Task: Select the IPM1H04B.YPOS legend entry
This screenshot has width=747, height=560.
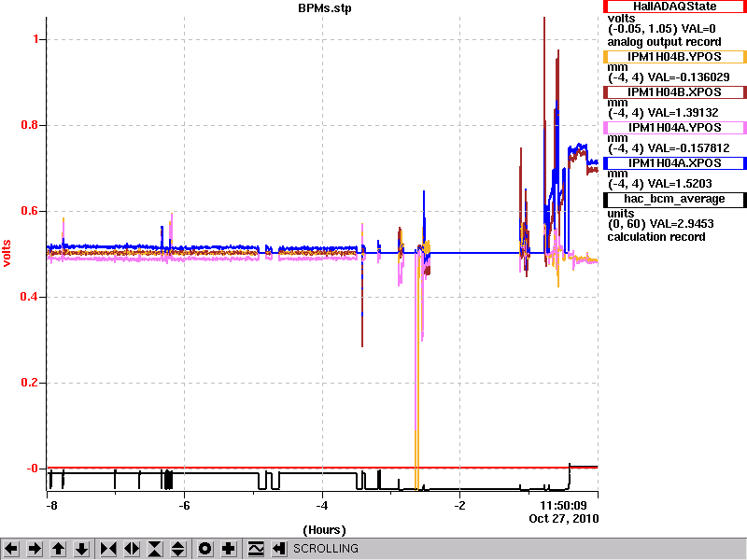Action: coord(674,57)
